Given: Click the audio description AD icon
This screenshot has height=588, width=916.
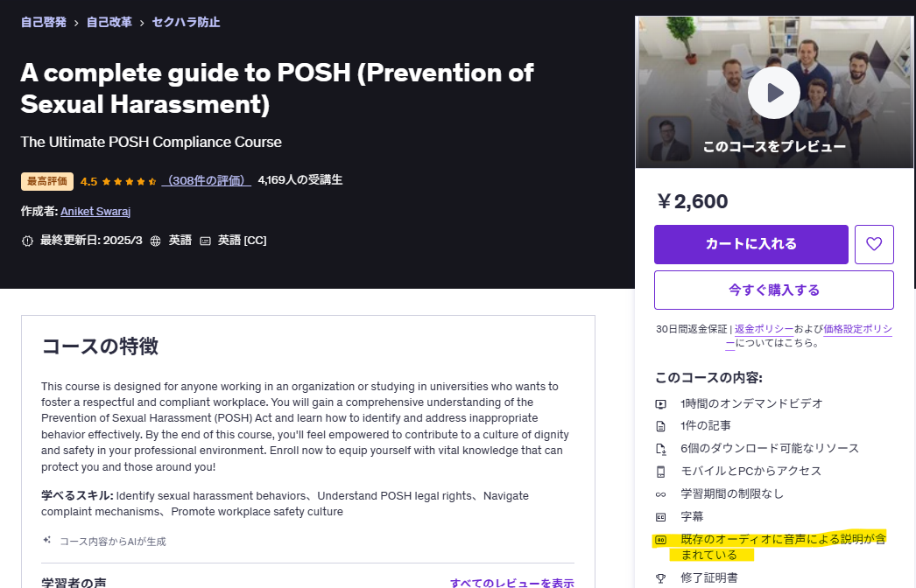Looking at the screenshot, I should (660, 540).
